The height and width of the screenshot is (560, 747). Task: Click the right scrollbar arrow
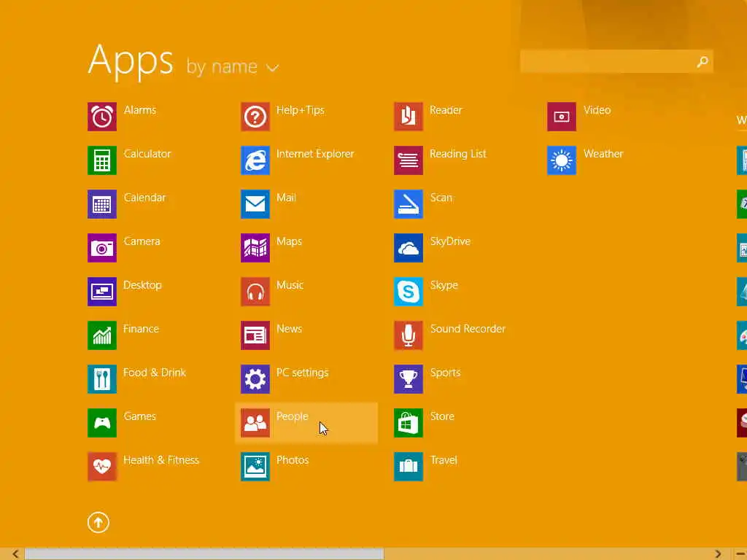click(x=718, y=554)
